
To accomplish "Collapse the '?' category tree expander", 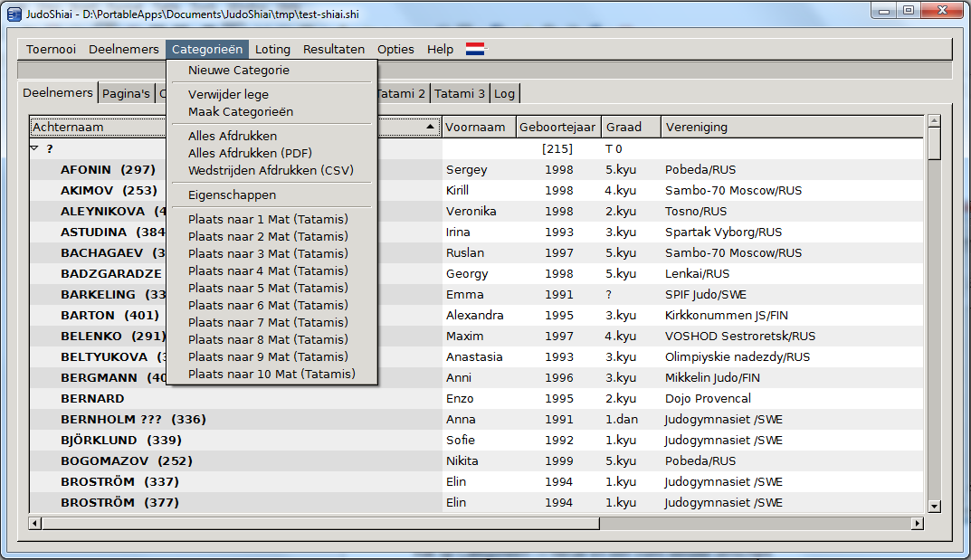I will coord(34,148).
